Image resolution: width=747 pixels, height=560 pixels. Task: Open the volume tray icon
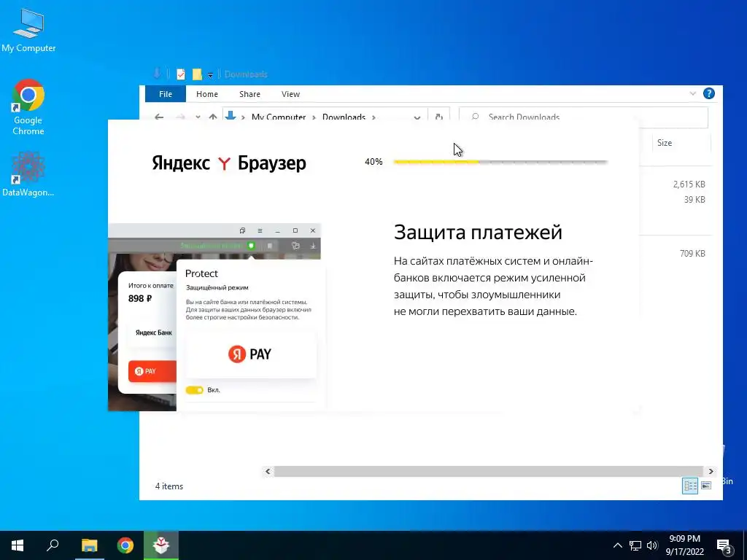652,545
